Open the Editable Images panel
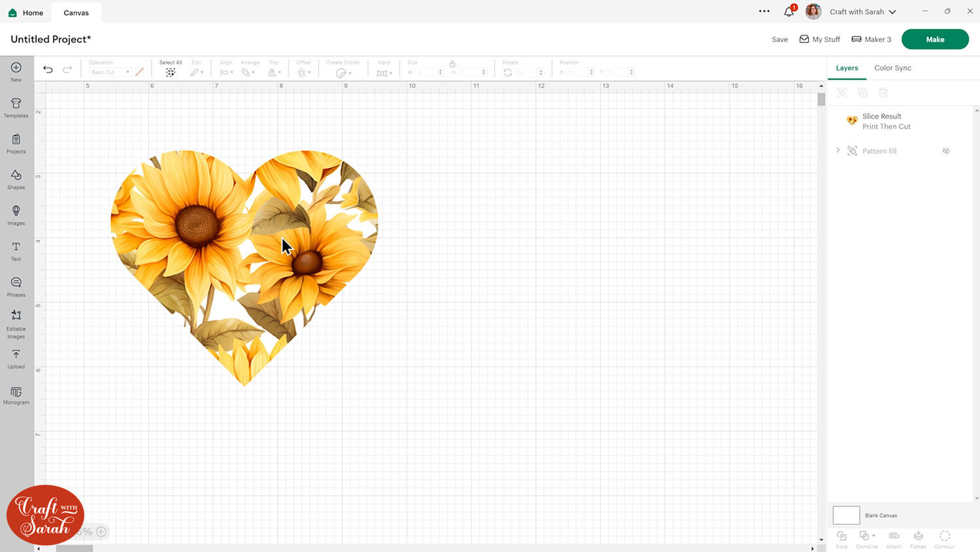980x552 pixels. (x=16, y=323)
